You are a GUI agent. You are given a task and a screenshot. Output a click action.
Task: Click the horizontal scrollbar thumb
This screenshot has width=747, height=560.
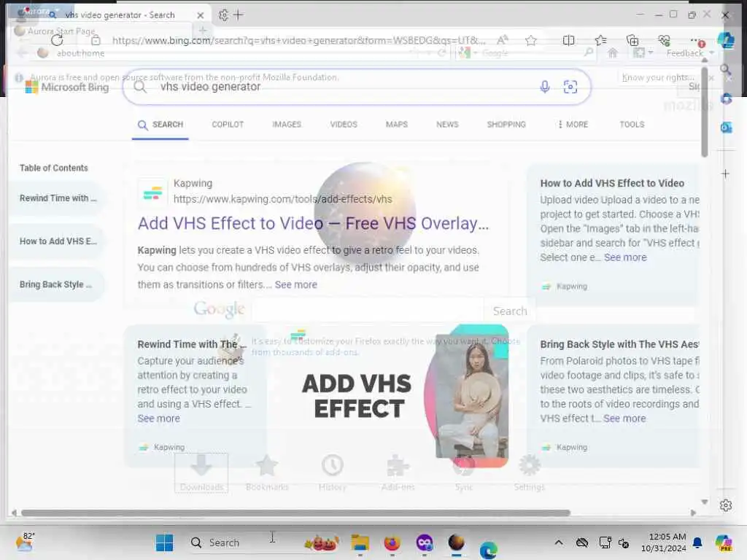pyautogui.click(x=295, y=513)
